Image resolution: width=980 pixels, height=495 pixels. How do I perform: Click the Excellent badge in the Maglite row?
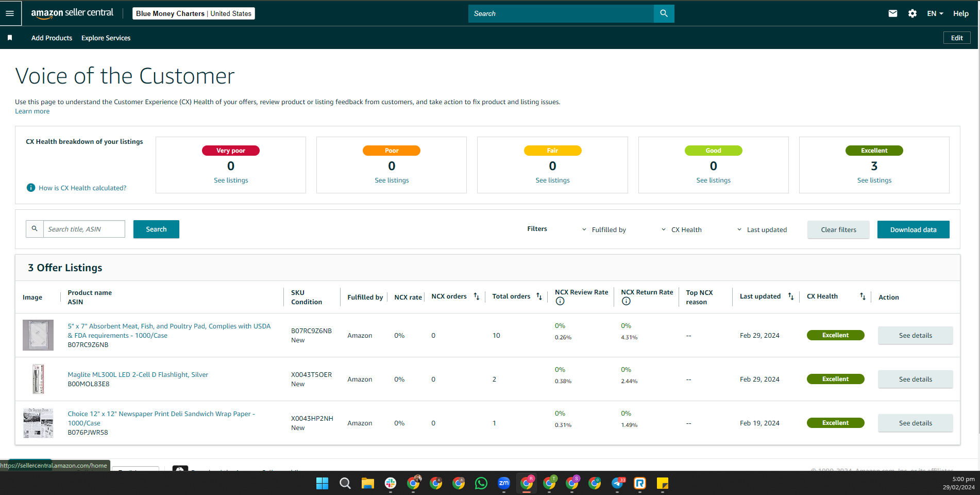tap(835, 379)
